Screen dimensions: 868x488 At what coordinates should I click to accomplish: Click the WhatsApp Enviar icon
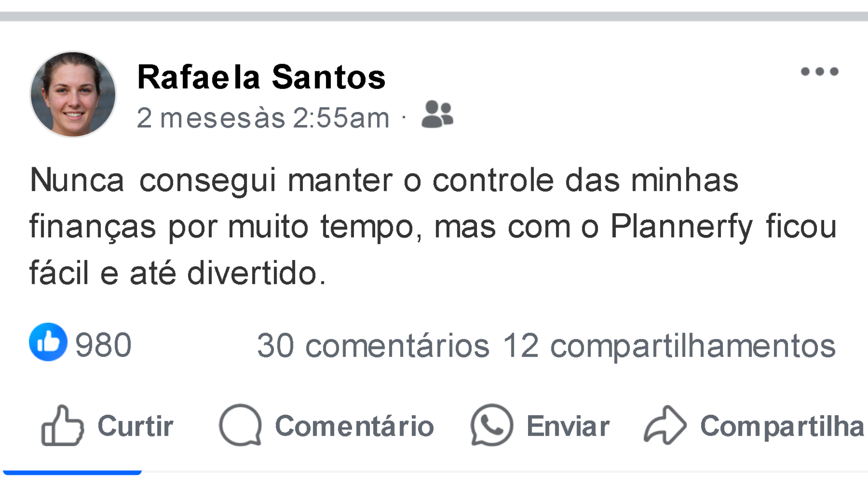point(491,426)
